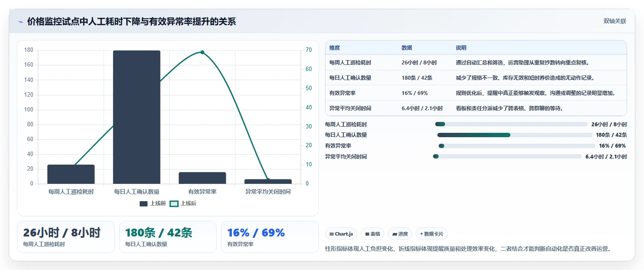Click the line chart peak point above 有效异常率

pos(202,52)
